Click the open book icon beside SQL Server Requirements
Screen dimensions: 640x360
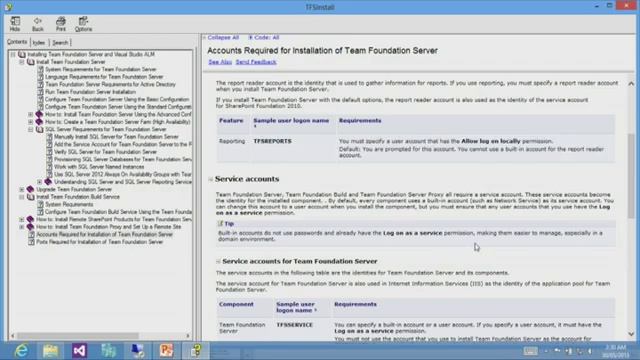40,129
